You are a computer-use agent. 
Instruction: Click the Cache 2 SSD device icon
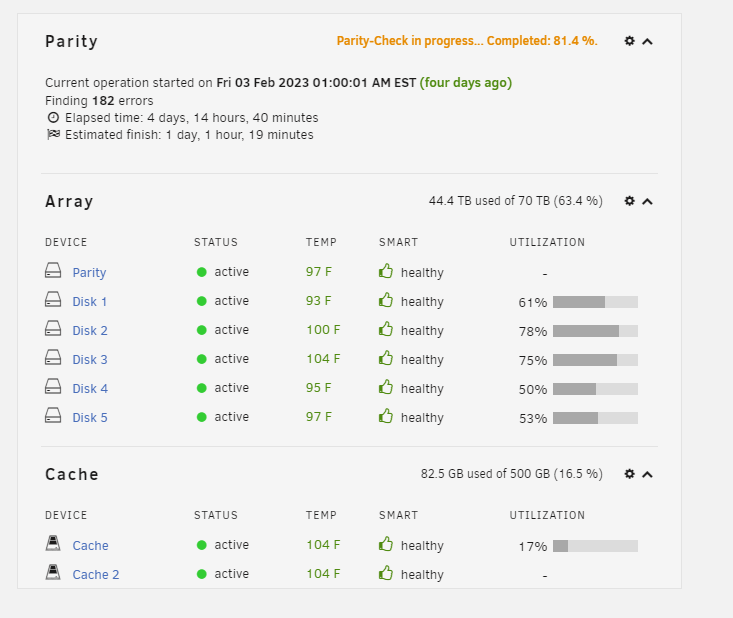53,572
